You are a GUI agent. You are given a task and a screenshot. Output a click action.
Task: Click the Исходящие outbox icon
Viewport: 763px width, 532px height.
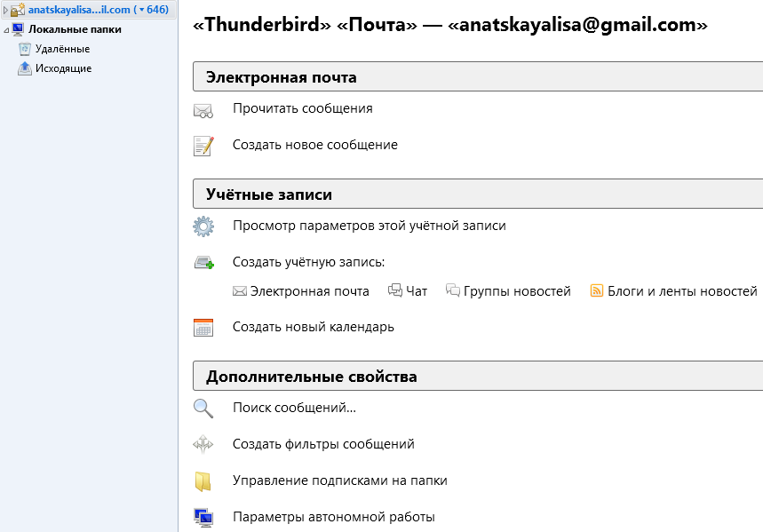(24, 68)
